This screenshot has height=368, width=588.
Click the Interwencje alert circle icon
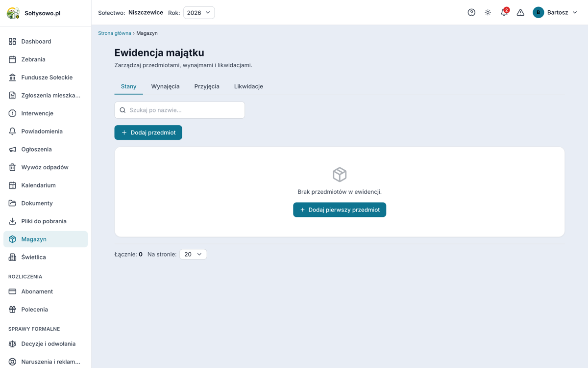[12, 113]
